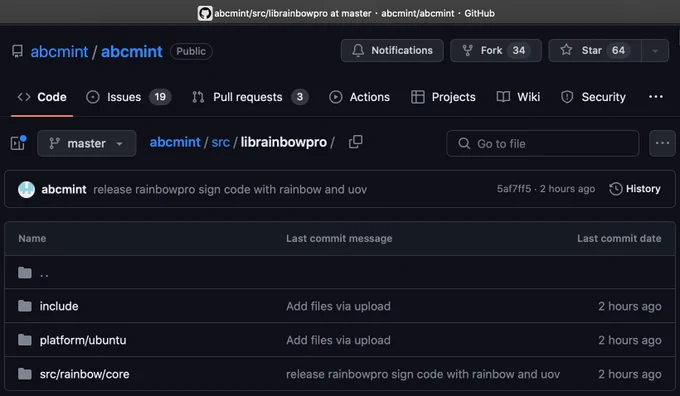This screenshot has width=680, height=396.
Task: Click the copy path icon
Action: tap(356, 142)
